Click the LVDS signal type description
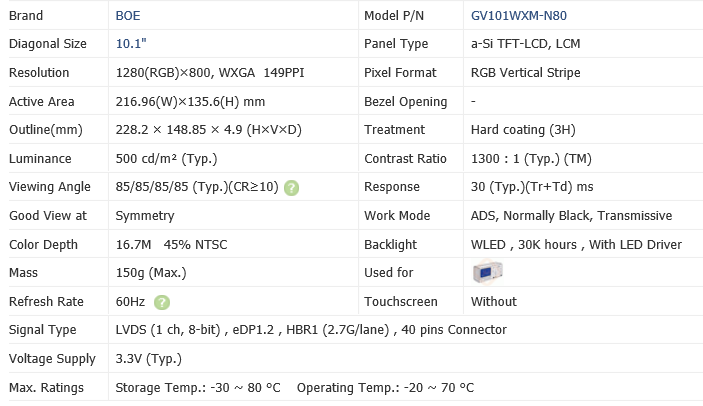Screen dimensions: 703x406 (x=311, y=330)
